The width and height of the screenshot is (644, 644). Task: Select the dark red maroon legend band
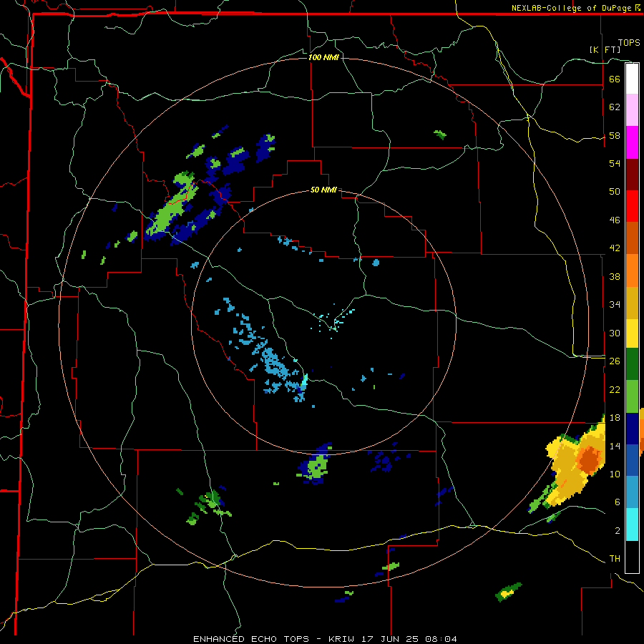(632, 175)
